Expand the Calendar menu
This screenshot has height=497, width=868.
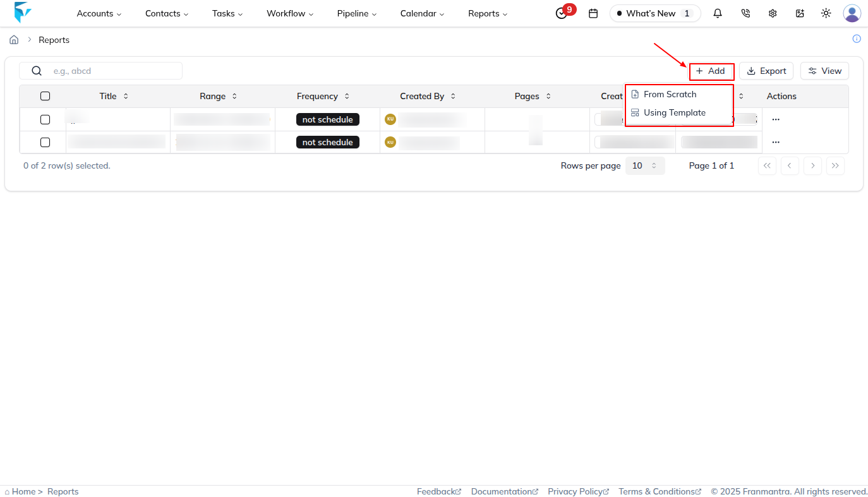pos(422,13)
